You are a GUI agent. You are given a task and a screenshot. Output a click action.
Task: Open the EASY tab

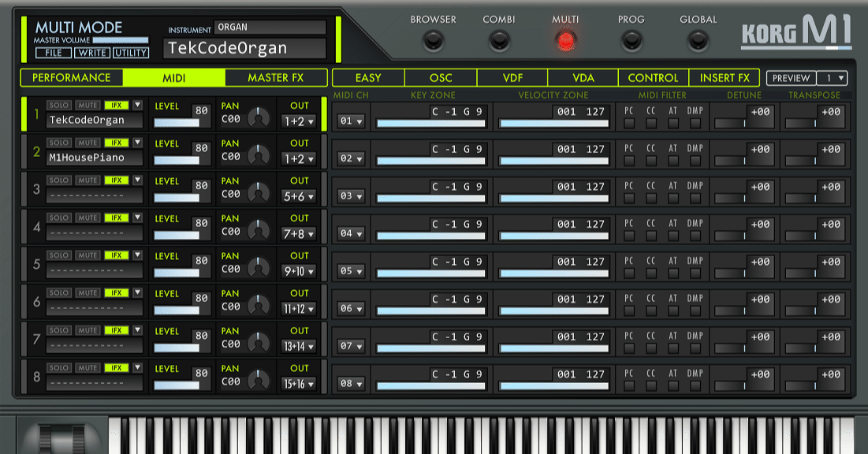pyautogui.click(x=368, y=78)
